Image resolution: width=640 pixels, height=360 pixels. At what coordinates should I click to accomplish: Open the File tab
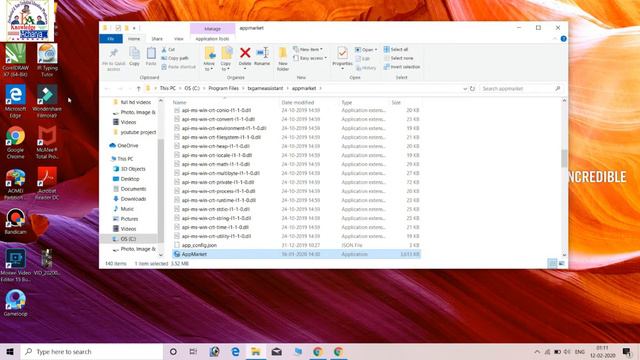pos(111,39)
